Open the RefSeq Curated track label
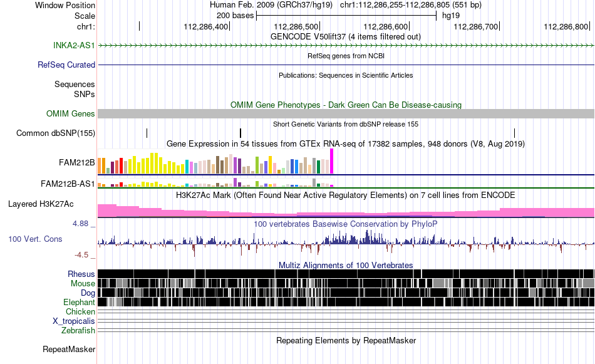 point(66,65)
